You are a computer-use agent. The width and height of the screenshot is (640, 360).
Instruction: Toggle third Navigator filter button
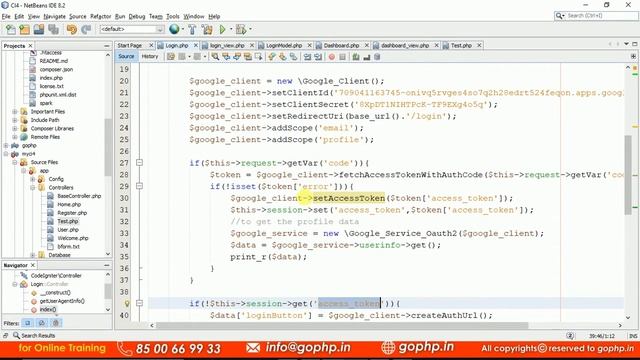[56, 323]
